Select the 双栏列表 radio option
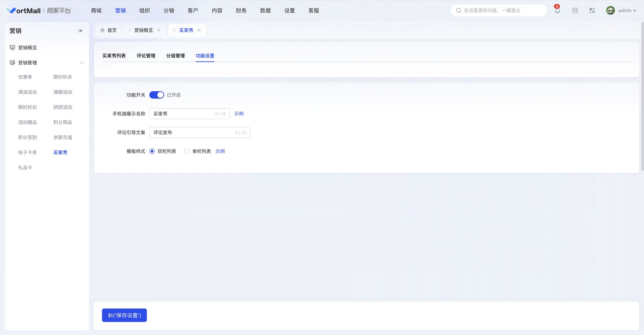The height and width of the screenshot is (335, 644). point(152,151)
